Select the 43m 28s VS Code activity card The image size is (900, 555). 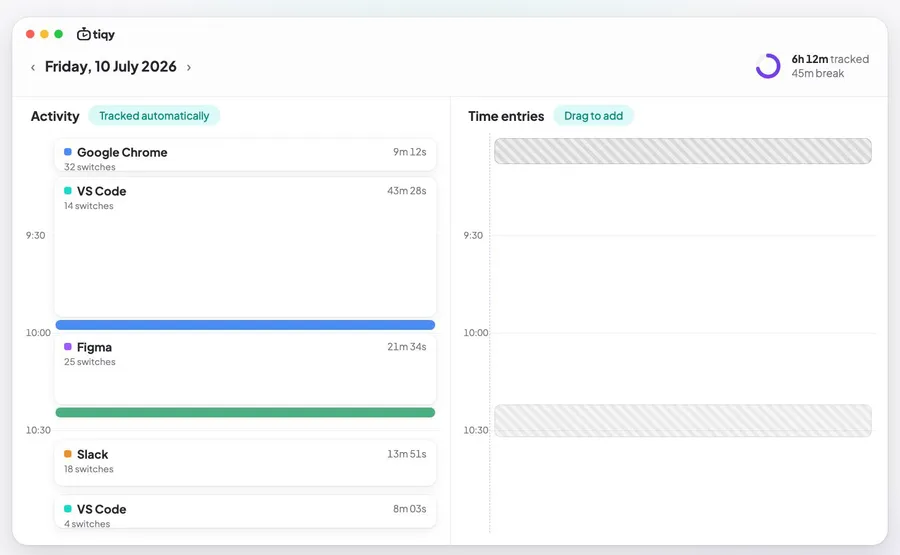tap(245, 247)
